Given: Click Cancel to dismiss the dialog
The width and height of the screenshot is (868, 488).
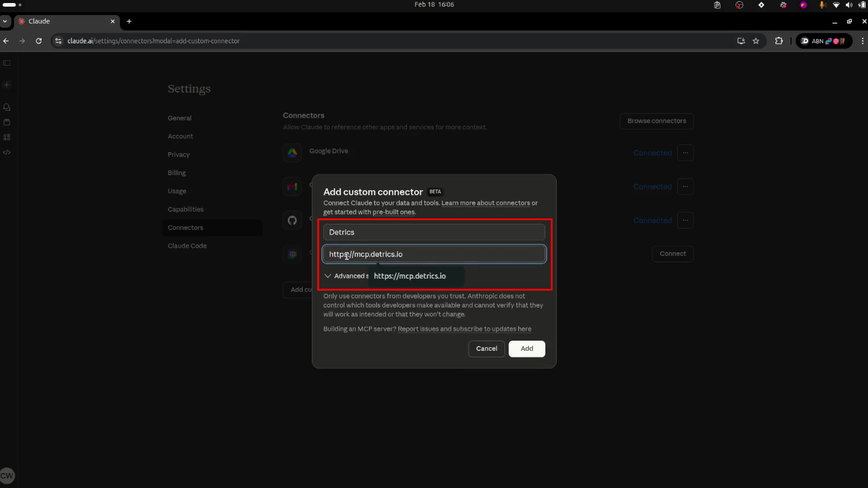Looking at the screenshot, I should click(x=486, y=348).
